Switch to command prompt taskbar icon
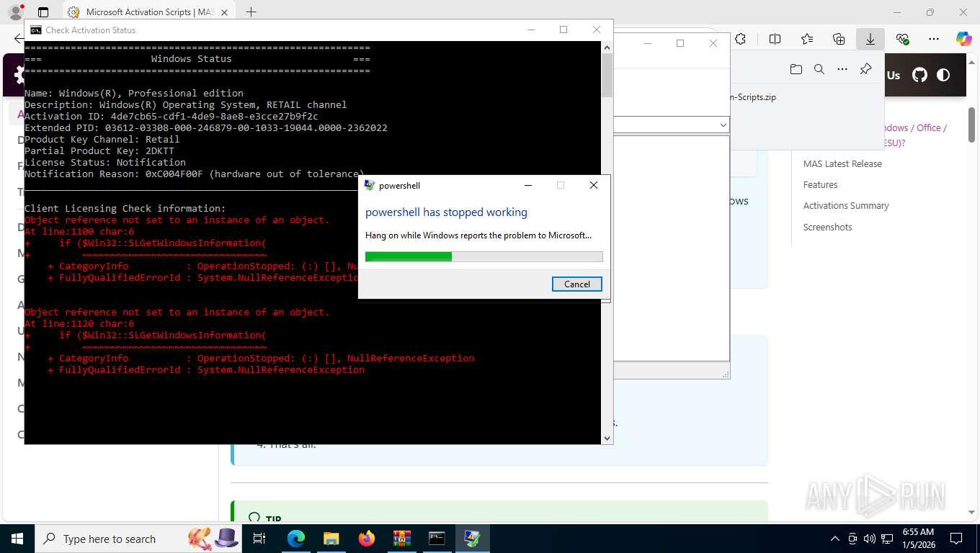980x553 pixels. [x=437, y=539]
